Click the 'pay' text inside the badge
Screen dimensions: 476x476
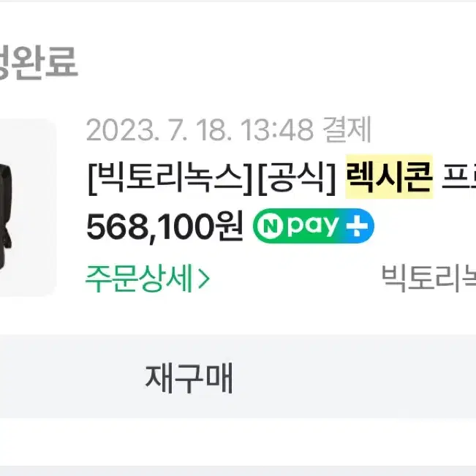pos(313,227)
